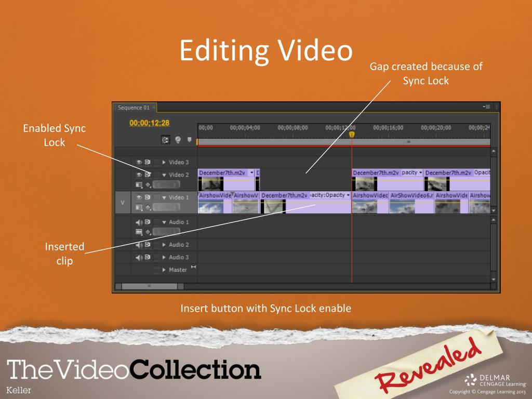
Task: Click Audio 1 keyframe navigator control
Action: click(x=166, y=232)
